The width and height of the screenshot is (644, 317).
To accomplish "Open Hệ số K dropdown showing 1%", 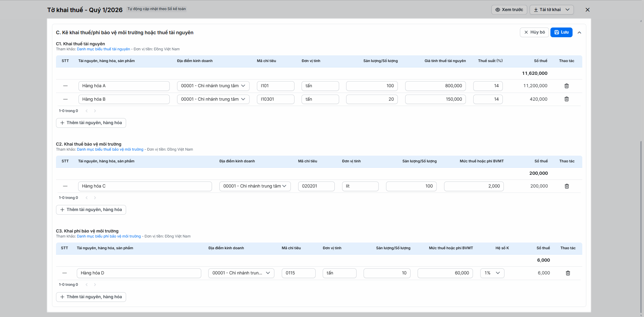I will pyautogui.click(x=492, y=273).
